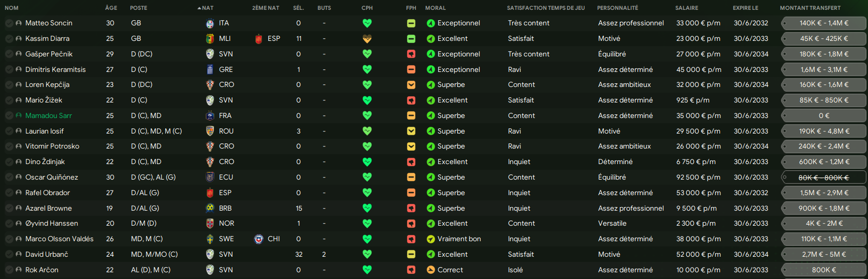The width and height of the screenshot is (868, 279).
Task: Click Rok Arčon's orange Correct morale icon
Action: (x=430, y=270)
